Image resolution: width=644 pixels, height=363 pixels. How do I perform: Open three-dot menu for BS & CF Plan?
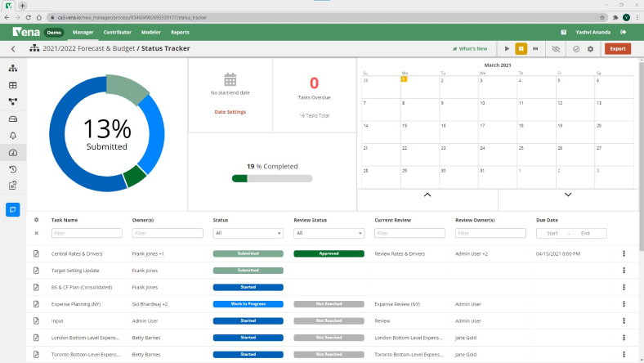click(x=624, y=287)
